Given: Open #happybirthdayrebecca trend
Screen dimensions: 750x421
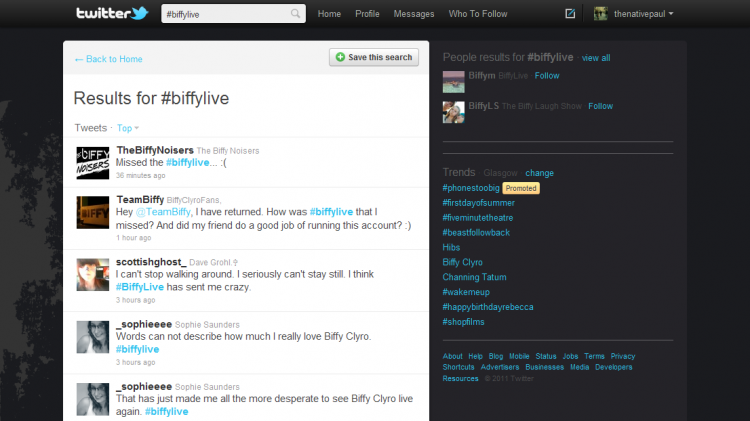Looking at the screenshot, I should (x=487, y=307).
